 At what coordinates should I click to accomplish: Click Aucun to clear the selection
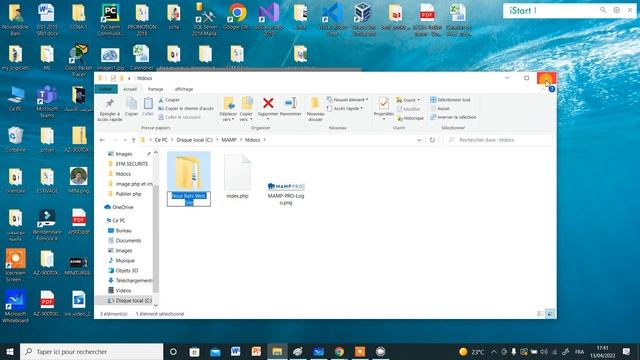tap(440, 109)
